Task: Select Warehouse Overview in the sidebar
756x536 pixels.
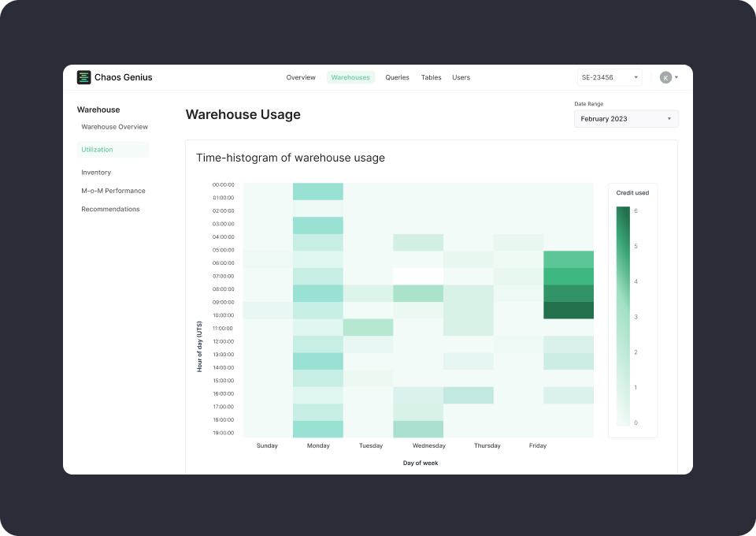Action: [x=114, y=127]
